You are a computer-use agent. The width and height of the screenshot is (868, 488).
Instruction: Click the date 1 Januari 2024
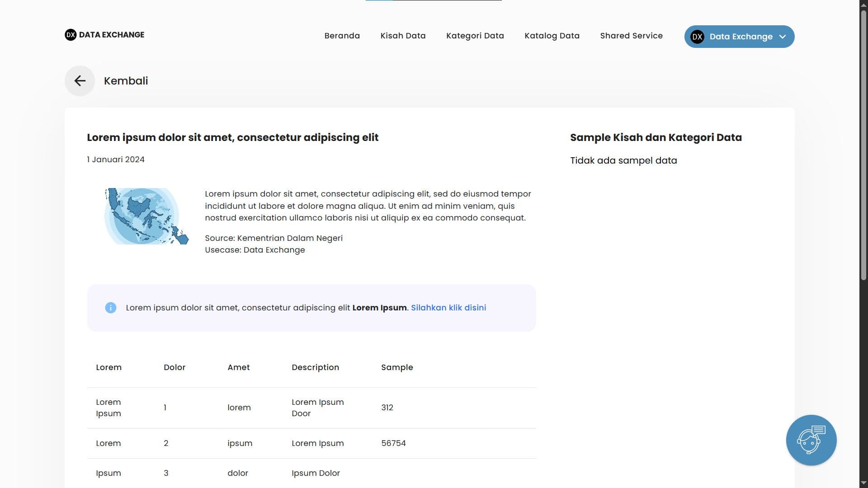click(x=116, y=160)
